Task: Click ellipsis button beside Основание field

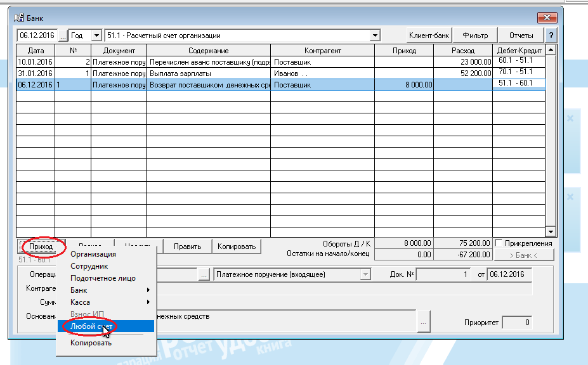Action: click(x=424, y=321)
